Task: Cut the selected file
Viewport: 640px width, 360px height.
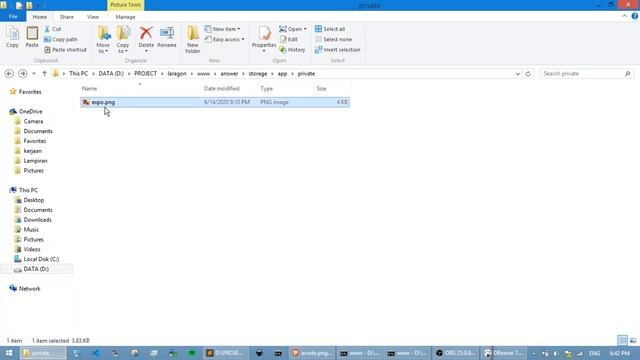Action: (x=53, y=29)
